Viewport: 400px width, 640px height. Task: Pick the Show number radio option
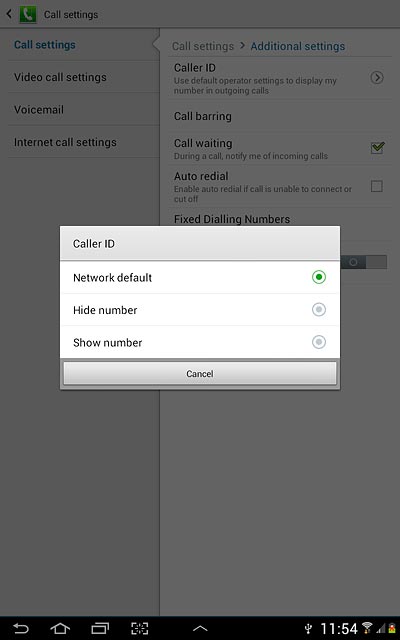tap(319, 342)
